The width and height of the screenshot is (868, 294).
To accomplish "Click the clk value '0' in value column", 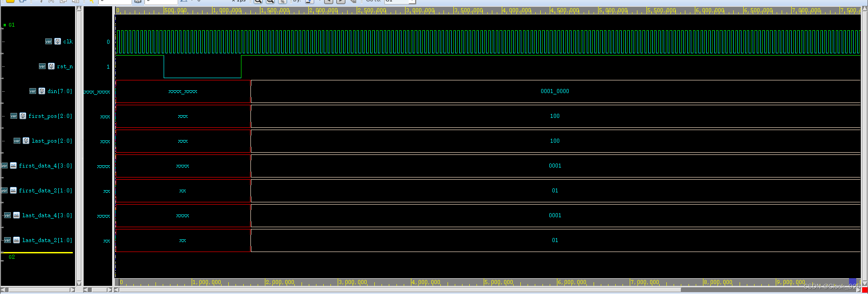I will tap(108, 42).
